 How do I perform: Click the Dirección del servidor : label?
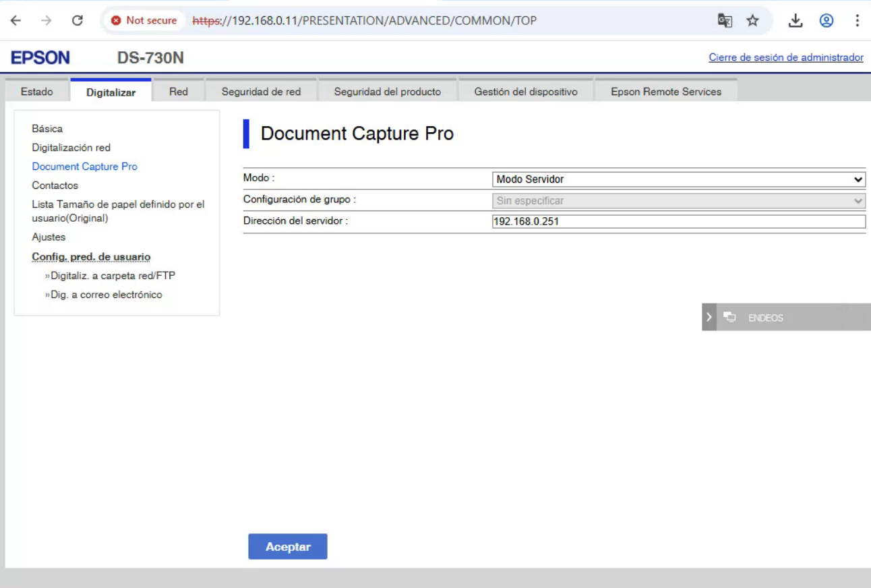coord(295,220)
